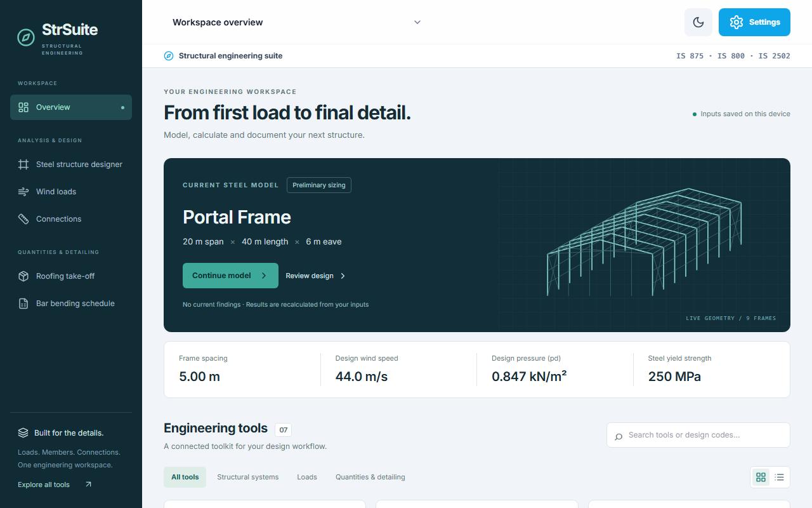Viewport: 812px width, 508px height.
Task: Toggle dark mode with the moon button
Action: 698,22
